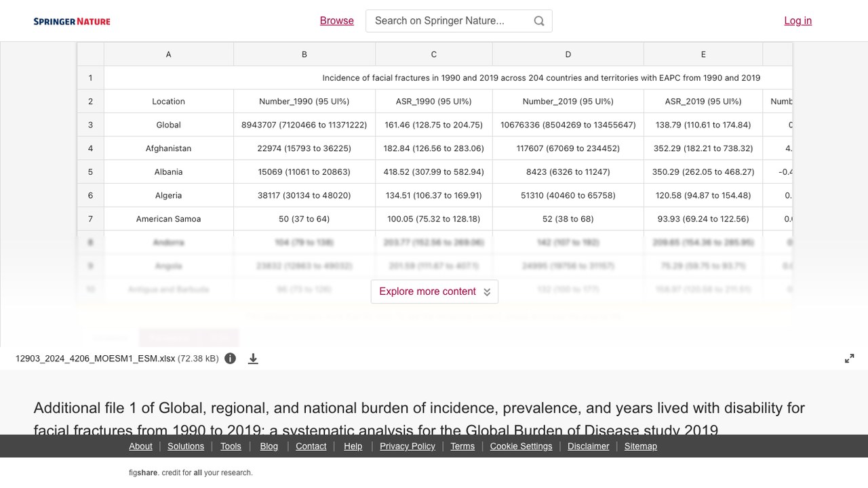Click the Springer Nature logo
Viewport: 868px width, 488px height.
click(x=72, y=21)
